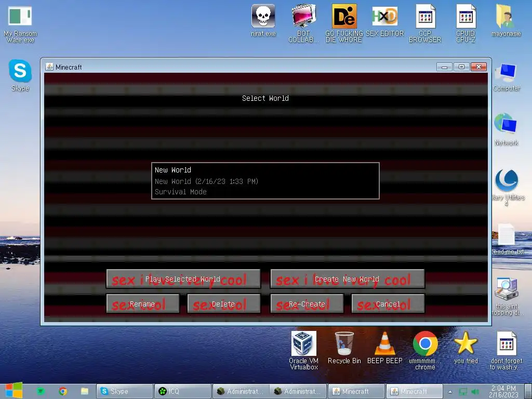
Task: Select the orange De desktop icon
Action: pos(344,23)
